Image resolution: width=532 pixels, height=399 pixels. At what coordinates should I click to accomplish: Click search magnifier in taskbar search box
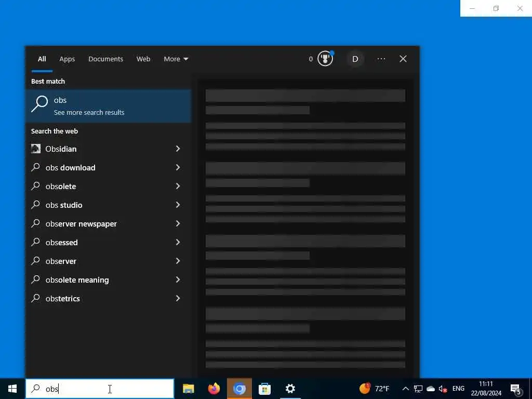(x=35, y=389)
